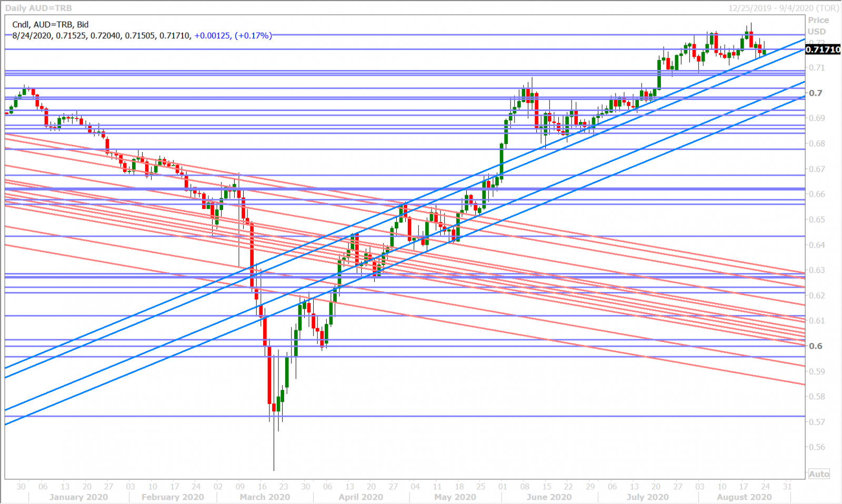Image resolution: width=842 pixels, height=504 pixels.
Task: Click the Price USD axis header
Action: tap(818, 26)
